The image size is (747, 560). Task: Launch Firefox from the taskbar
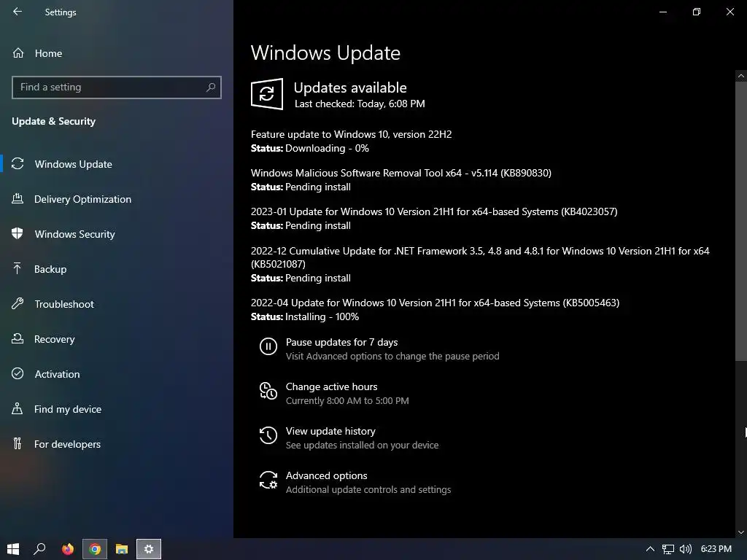(x=68, y=549)
